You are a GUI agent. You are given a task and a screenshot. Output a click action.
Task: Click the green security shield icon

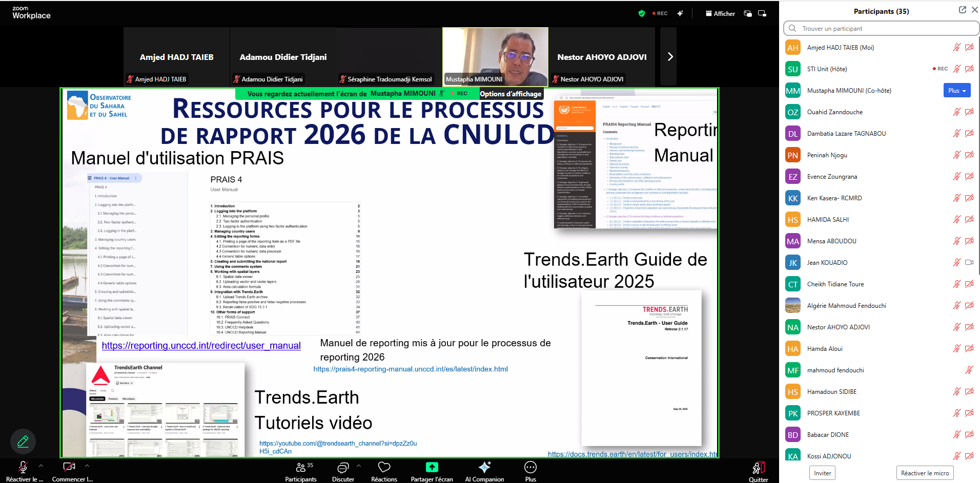coord(641,13)
